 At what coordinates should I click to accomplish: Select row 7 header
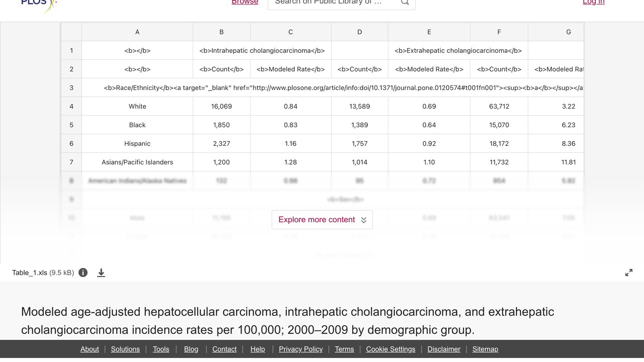point(71,162)
